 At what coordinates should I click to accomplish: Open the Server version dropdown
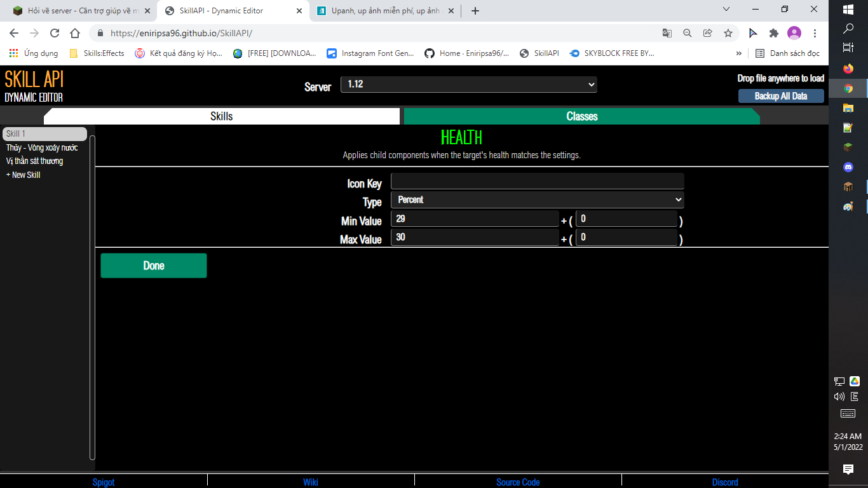coord(469,85)
